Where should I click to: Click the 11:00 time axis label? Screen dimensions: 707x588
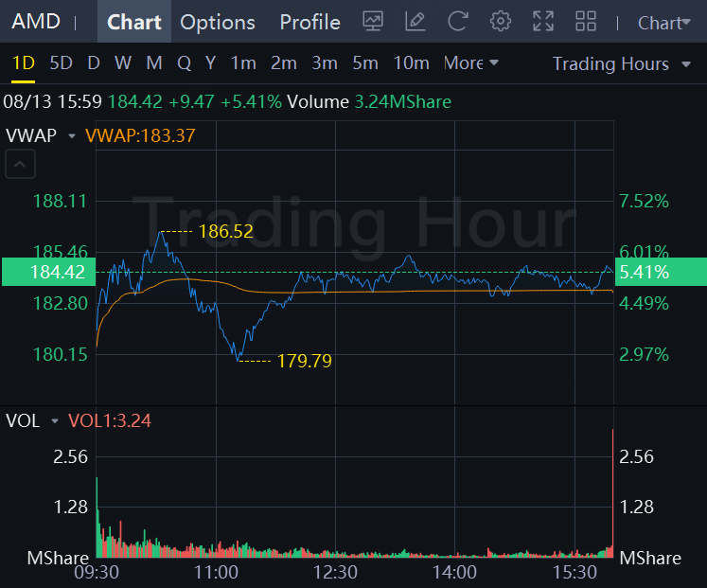[216, 573]
